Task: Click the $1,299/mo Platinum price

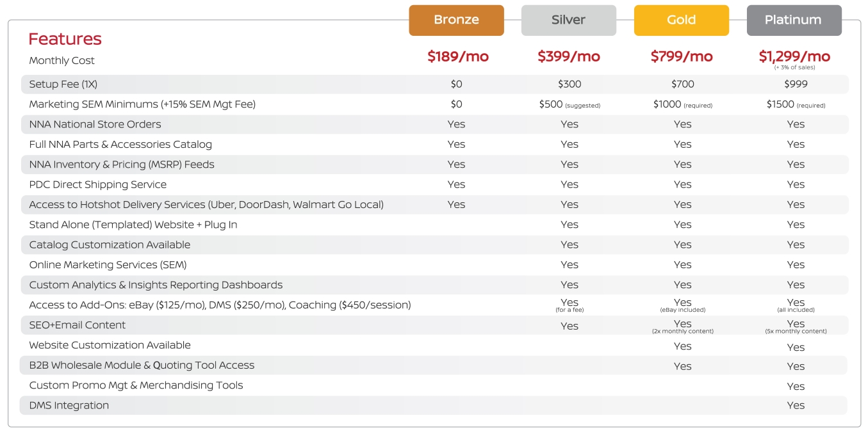Action: pyautogui.click(x=794, y=56)
